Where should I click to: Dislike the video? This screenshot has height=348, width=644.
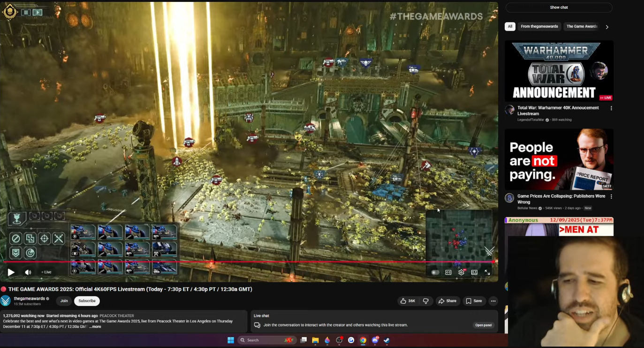[425, 301]
